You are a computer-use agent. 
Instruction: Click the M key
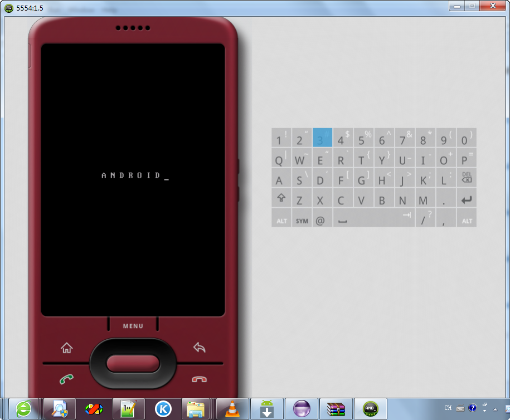click(x=425, y=198)
